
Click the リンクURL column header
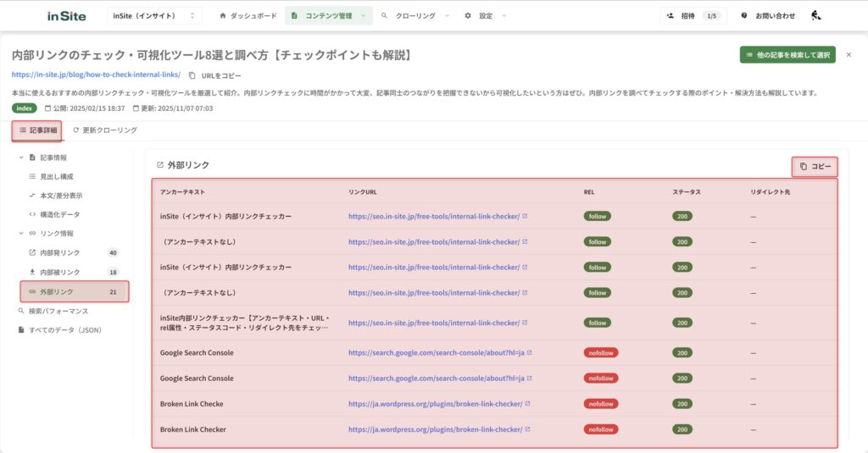363,192
